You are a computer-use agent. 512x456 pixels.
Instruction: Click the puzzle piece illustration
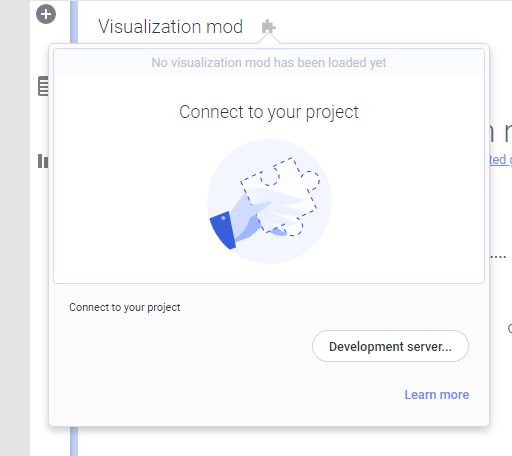tap(269, 201)
